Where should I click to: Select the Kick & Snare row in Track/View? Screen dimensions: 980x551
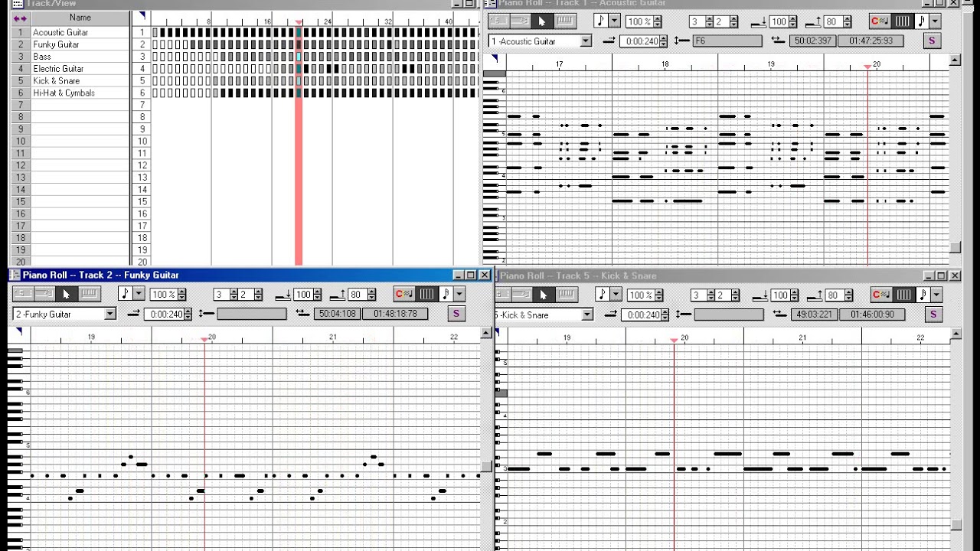[80, 80]
